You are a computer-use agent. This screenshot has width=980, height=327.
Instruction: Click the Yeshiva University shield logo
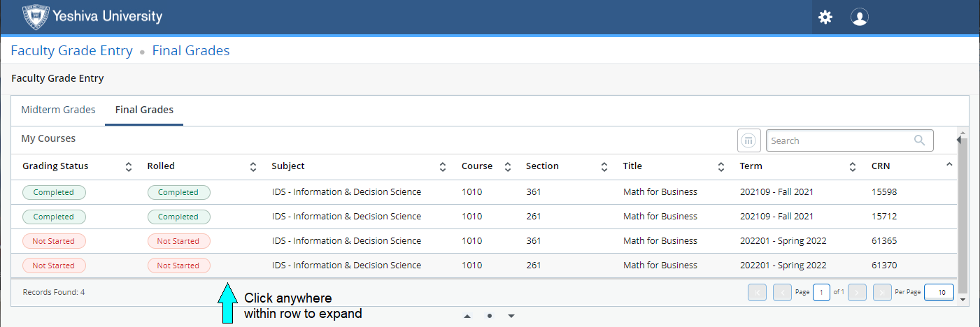[x=36, y=17]
